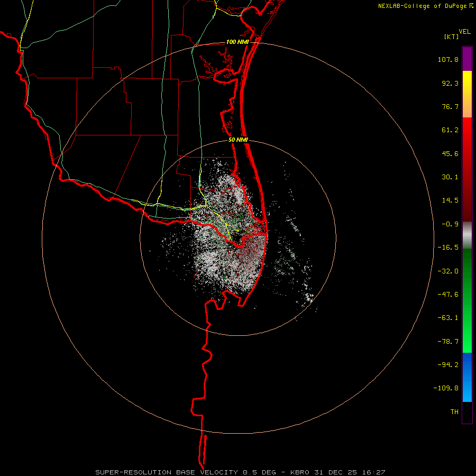Click the yellow-orange segment of the color bar
This screenshot has height=476, width=476.
(x=467, y=94)
